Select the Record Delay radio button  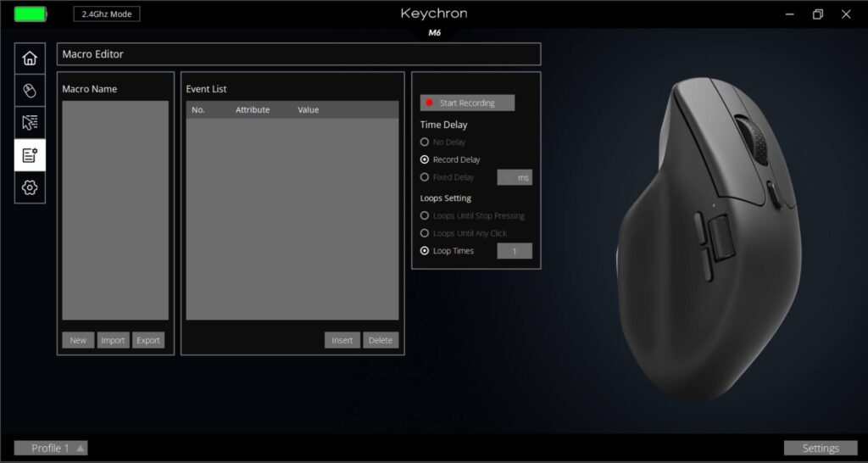(426, 159)
